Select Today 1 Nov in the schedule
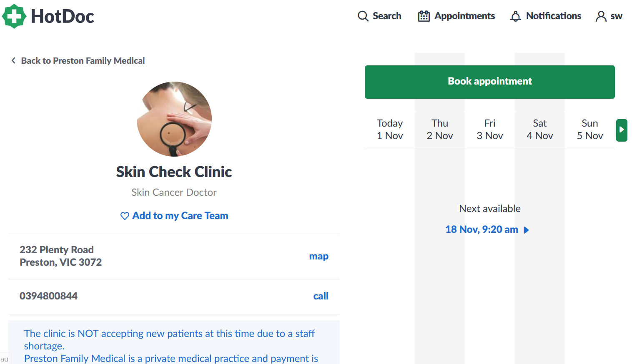This screenshot has width=632, height=364. (389, 130)
